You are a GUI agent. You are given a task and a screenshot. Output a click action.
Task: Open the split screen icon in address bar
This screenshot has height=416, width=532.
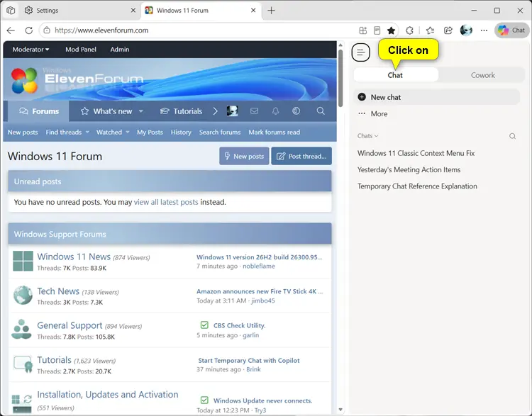coord(362,30)
